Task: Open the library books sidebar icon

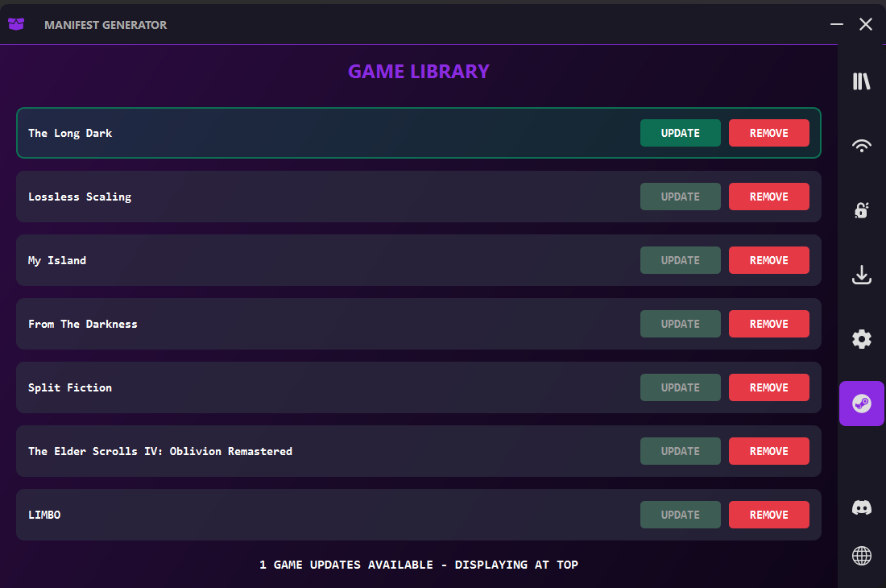Action: [861, 81]
